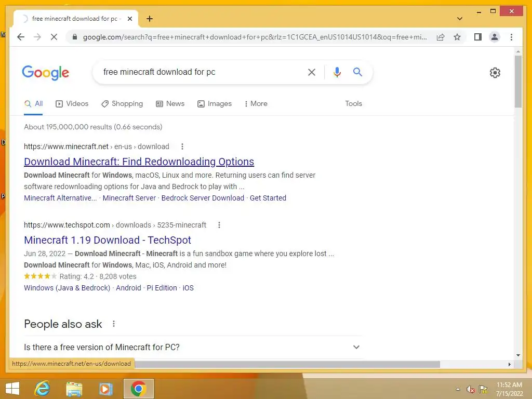This screenshot has height=399, width=532.
Task: Open Download Minecraft: Find Redownloading Options result
Action: coord(139,162)
